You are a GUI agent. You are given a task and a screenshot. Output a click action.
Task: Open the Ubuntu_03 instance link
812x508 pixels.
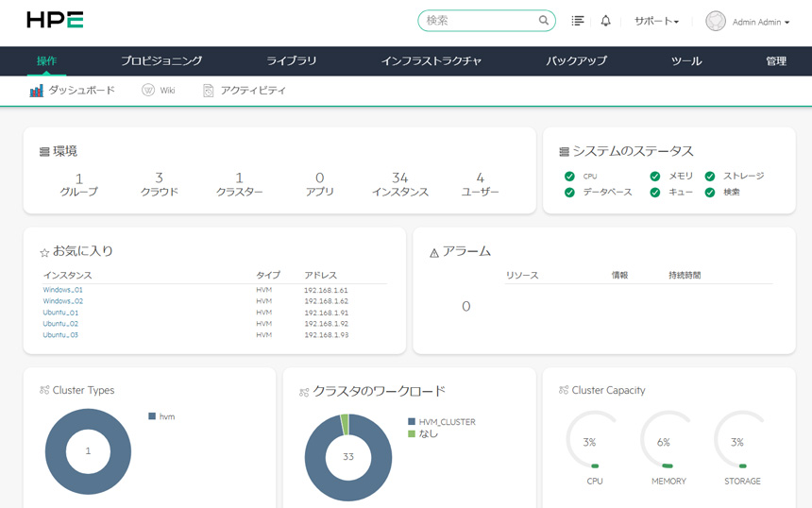[x=60, y=335]
